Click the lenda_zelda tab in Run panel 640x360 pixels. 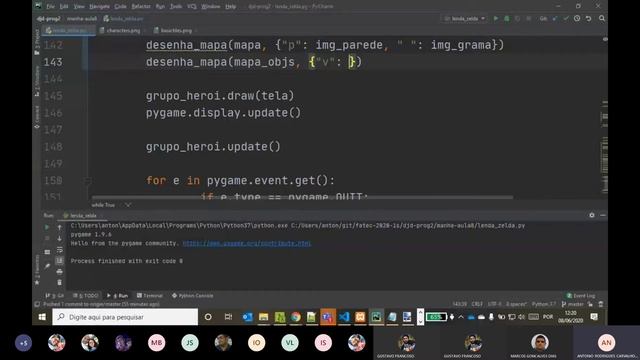click(80, 216)
